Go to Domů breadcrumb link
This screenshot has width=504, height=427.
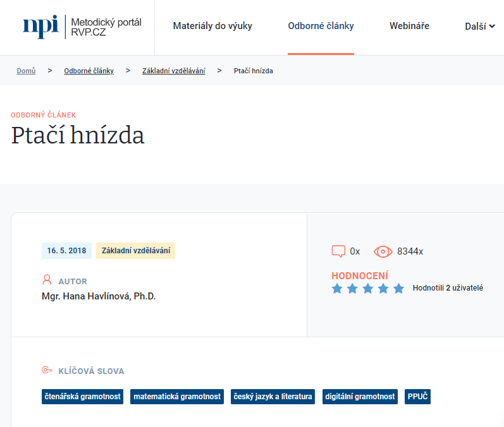pos(26,71)
